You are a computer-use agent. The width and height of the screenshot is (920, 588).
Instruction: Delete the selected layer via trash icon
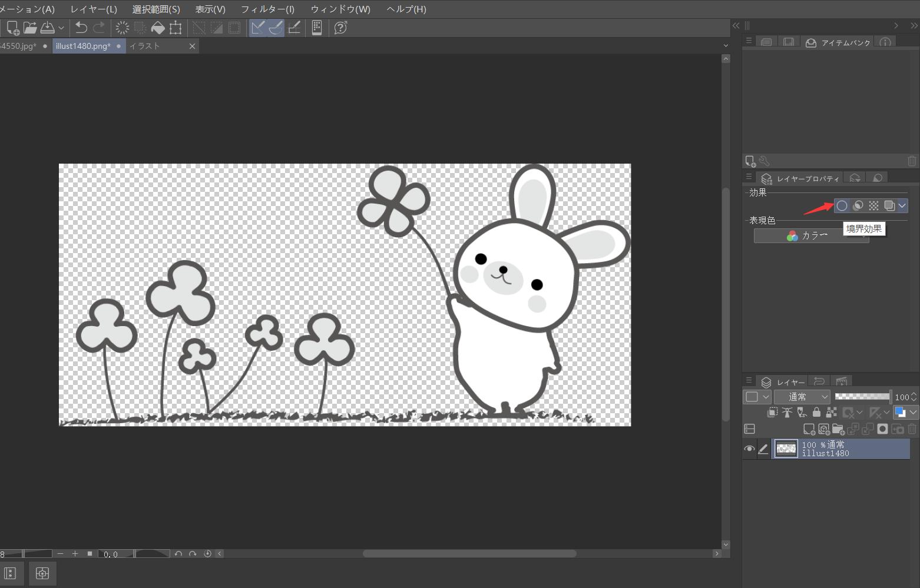[912, 429]
